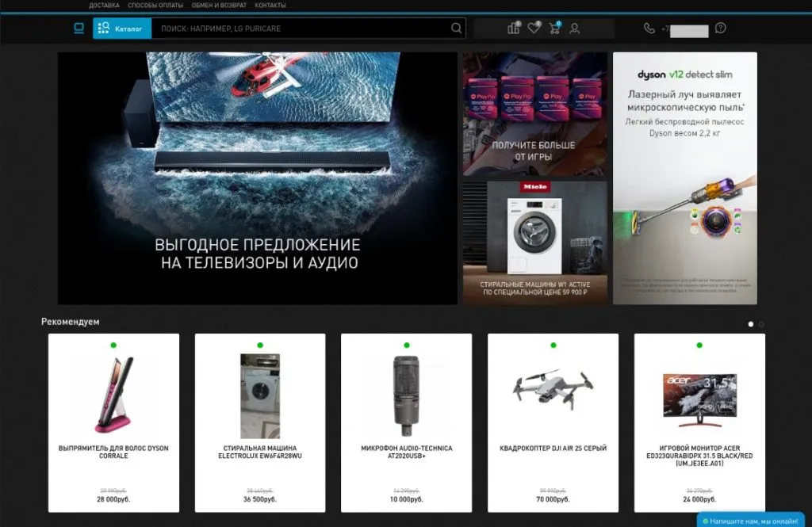Click the monitor icon left of Каталог
The height and width of the screenshot is (527, 812).
point(79,27)
